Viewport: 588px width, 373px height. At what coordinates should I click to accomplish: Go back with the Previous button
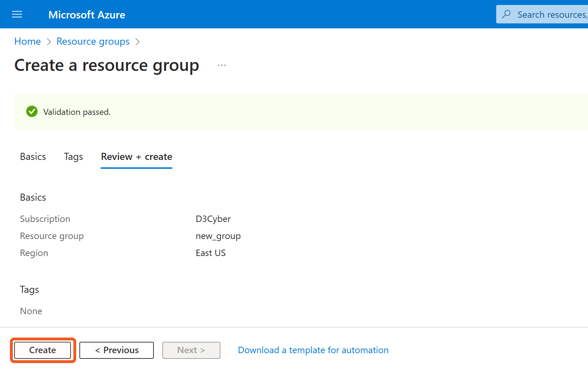[117, 350]
